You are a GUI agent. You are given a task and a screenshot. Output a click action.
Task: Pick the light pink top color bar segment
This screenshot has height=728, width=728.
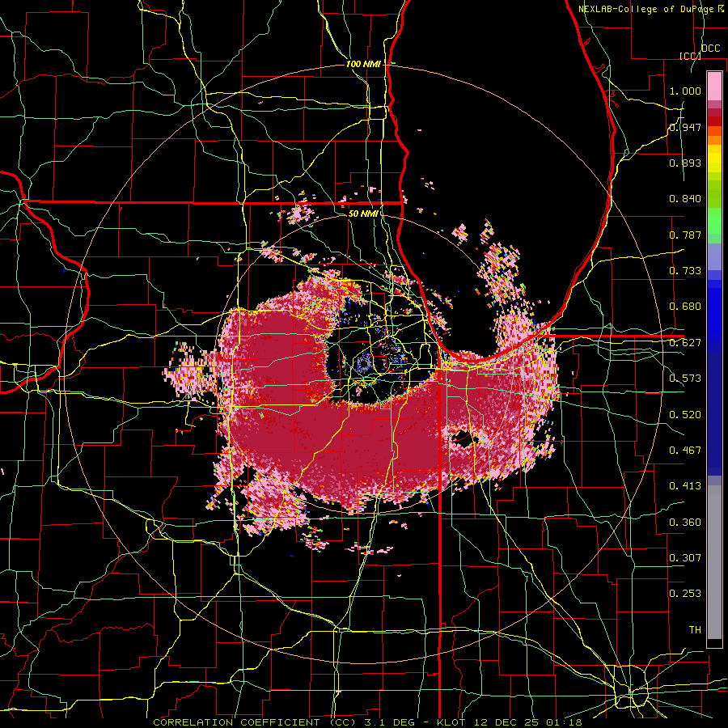click(714, 86)
